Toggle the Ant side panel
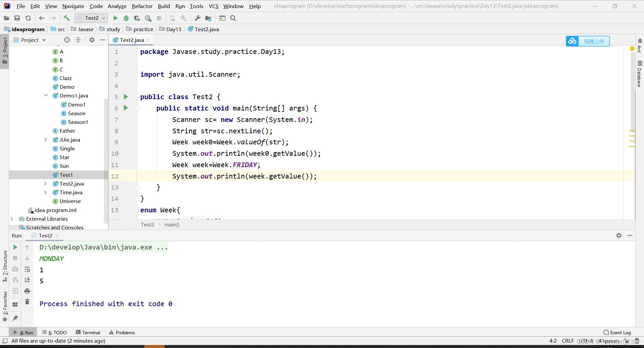Viewport: 644px width, 348px height. tap(639, 46)
